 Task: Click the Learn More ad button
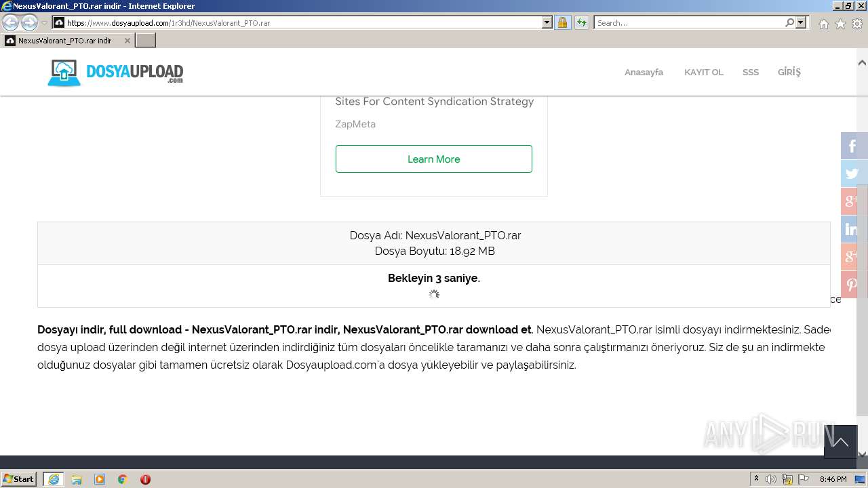[434, 159]
